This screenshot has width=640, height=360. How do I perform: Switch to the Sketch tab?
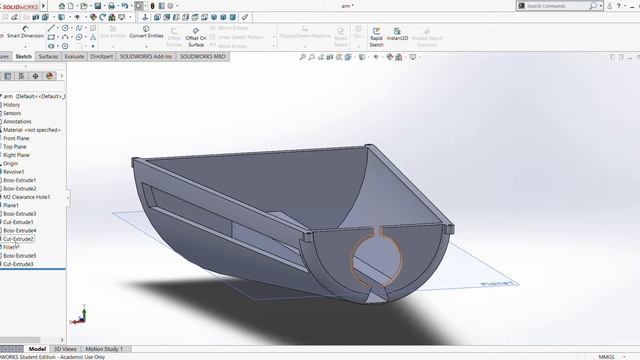23,57
